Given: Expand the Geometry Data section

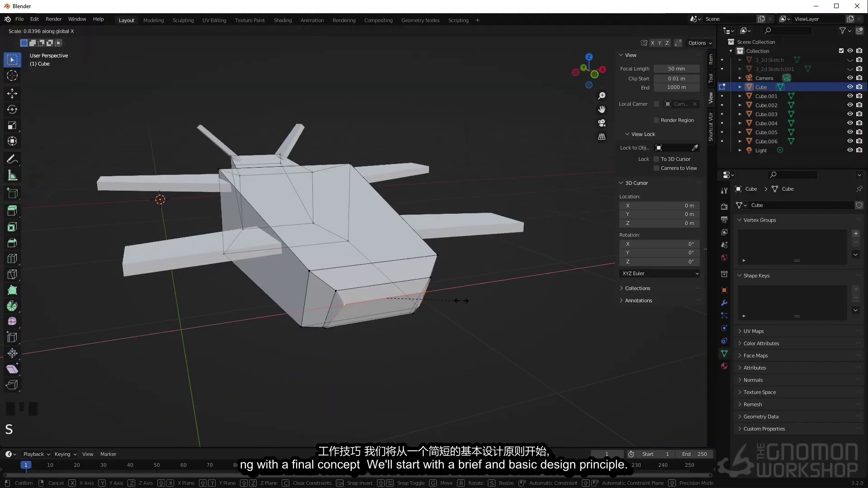Looking at the screenshot, I should [761, 417].
